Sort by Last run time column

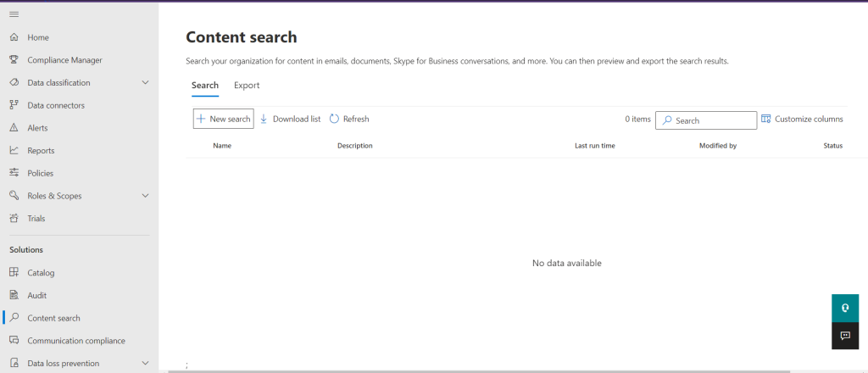595,146
